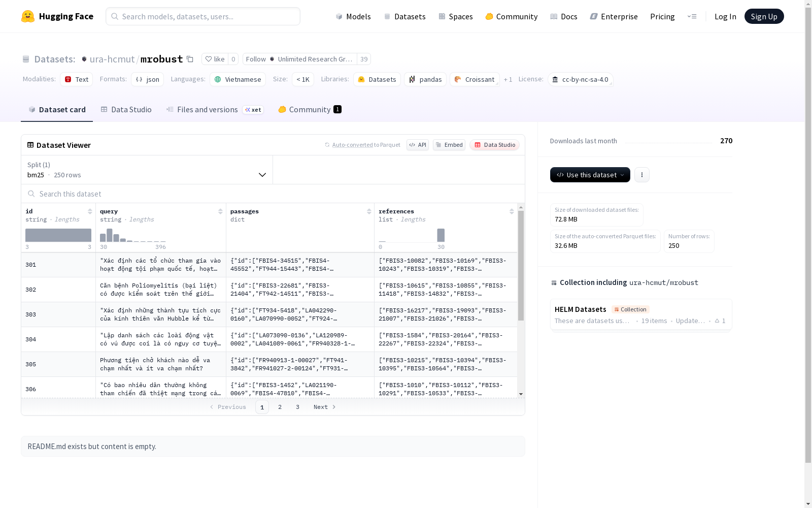Select the query cell in row 305
Screen dimensions: 812x508
[x=161, y=364]
